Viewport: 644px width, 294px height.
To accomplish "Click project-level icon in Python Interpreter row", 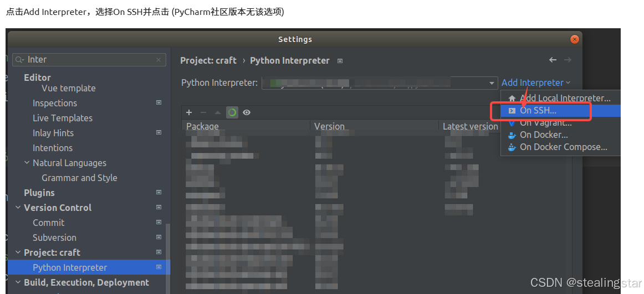I will pos(159,267).
